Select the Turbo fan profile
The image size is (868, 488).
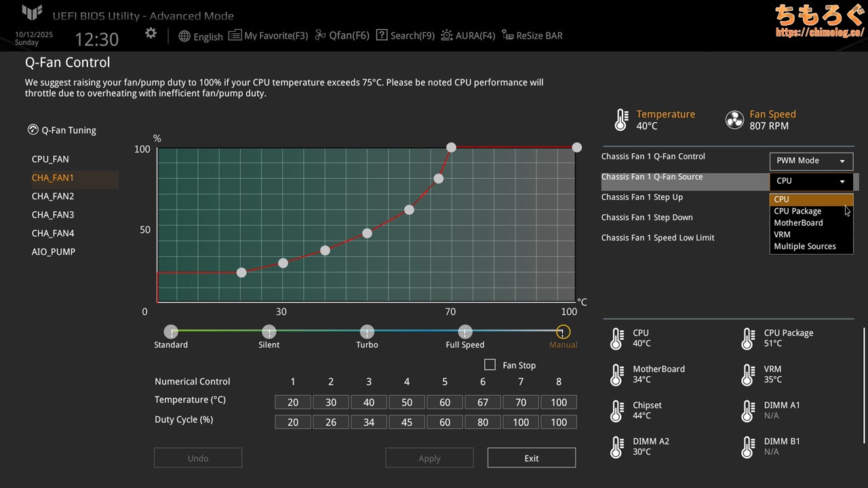click(x=367, y=332)
